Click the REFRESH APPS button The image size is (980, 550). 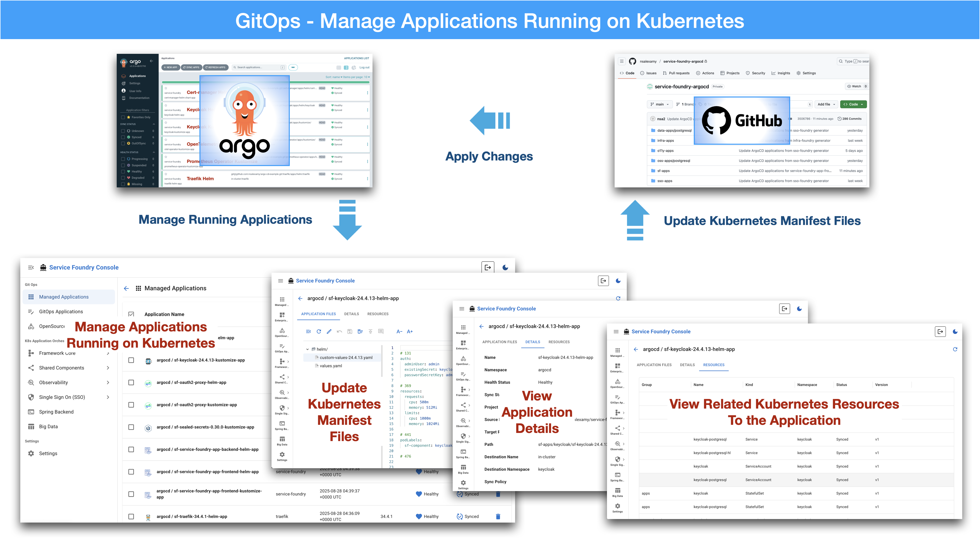coord(215,67)
